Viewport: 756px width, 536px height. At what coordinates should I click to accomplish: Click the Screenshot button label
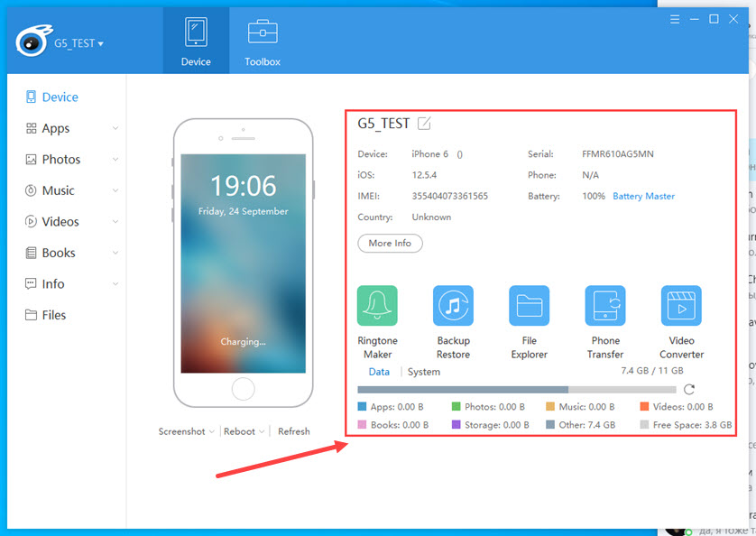(181, 431)
